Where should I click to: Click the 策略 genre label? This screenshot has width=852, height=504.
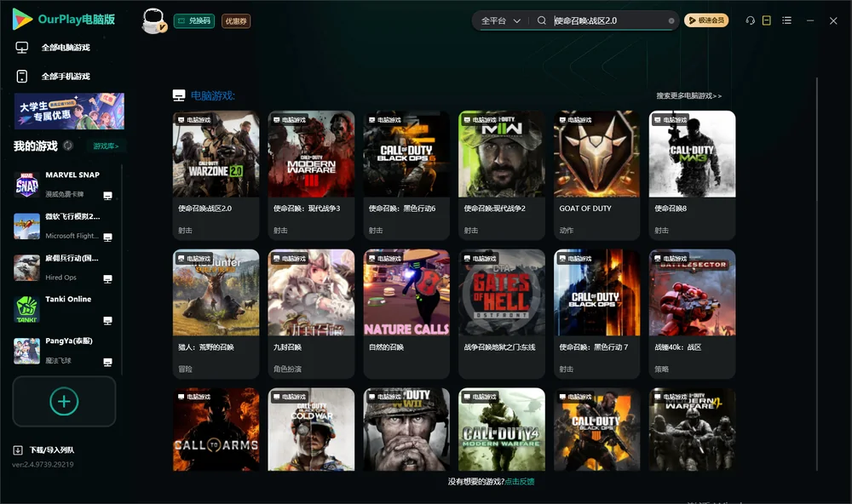click(x=661, y=369)
